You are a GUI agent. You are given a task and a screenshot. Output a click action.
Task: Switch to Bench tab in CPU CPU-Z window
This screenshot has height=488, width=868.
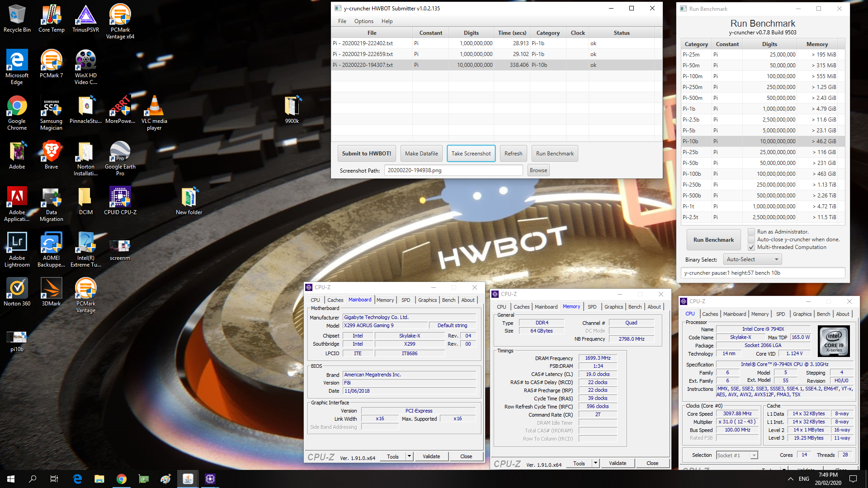point(823,314)
